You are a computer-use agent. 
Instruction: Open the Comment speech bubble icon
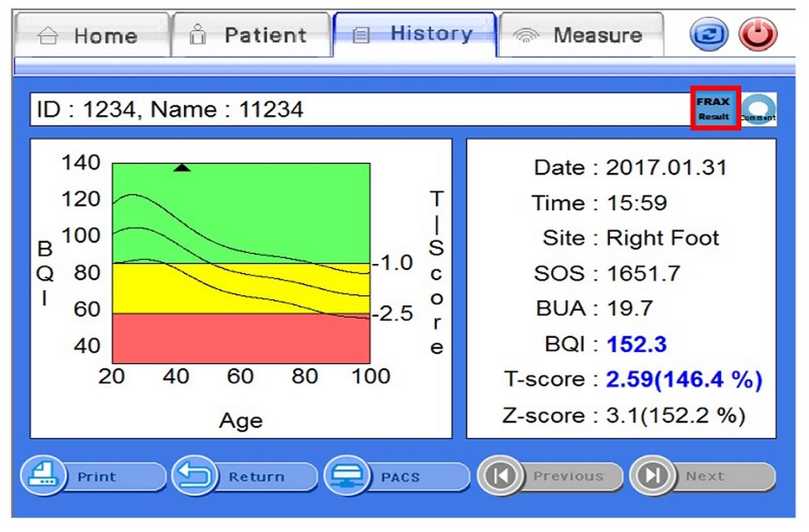tap(758, 109)
